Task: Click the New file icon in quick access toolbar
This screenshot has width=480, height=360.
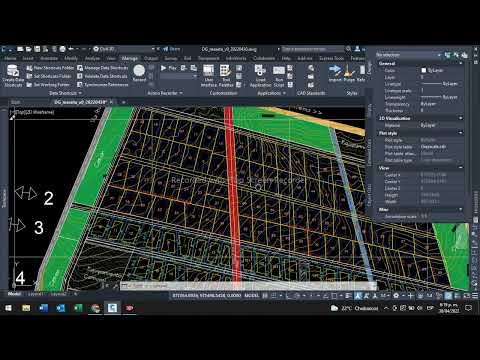Action: click(x=20, y=49)
